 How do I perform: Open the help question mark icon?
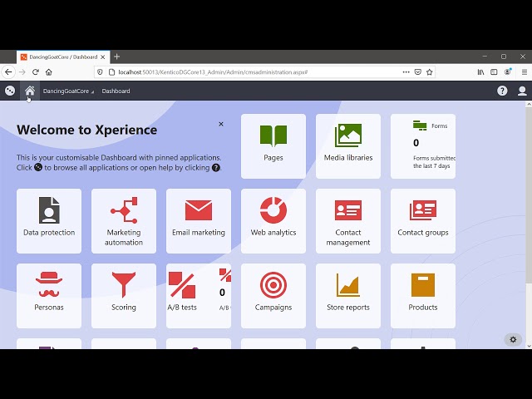point(502,91)
